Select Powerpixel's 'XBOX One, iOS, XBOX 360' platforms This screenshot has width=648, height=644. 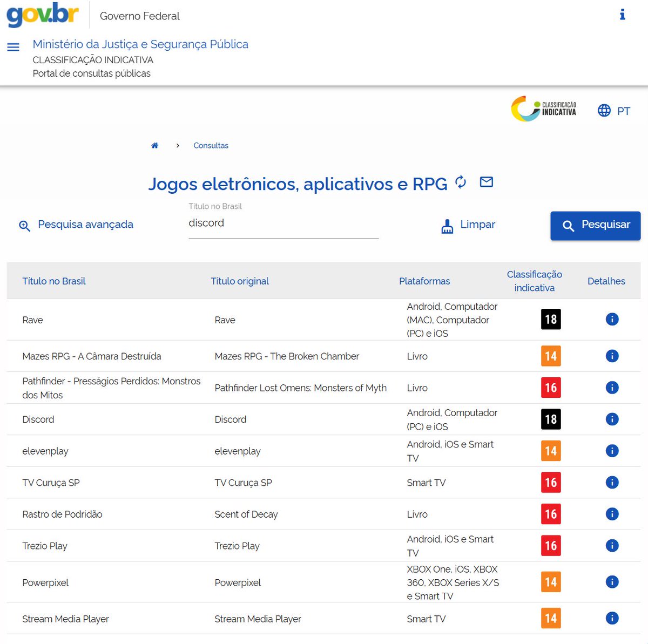(x=453, y=582)
